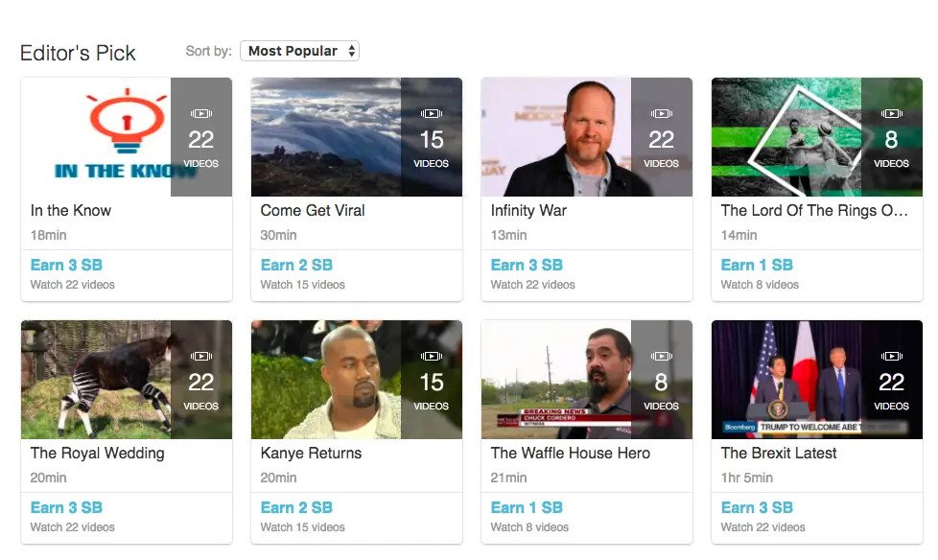Click Watch 22 videos under The Brexit Latest
The image size is (938, 560).
point(762,527)
